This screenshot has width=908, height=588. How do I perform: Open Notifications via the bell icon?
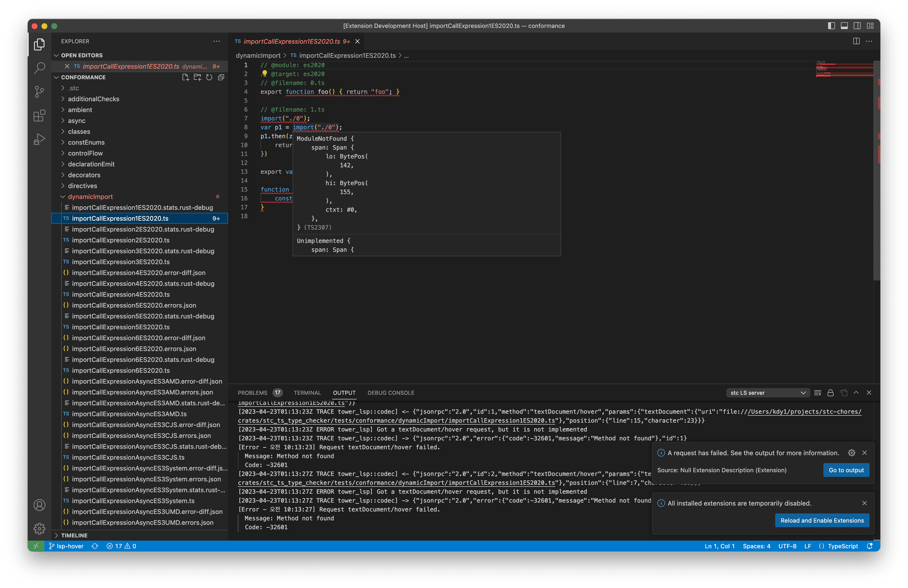(870, 546)
